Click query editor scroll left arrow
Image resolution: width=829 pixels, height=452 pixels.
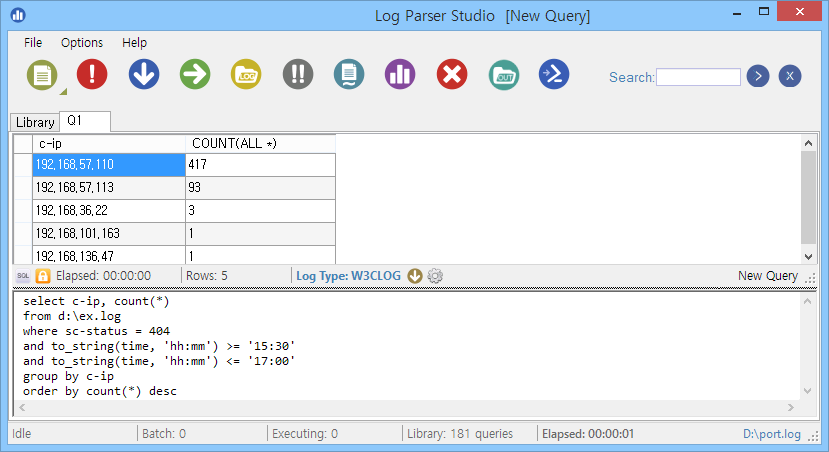pos(22,408)
